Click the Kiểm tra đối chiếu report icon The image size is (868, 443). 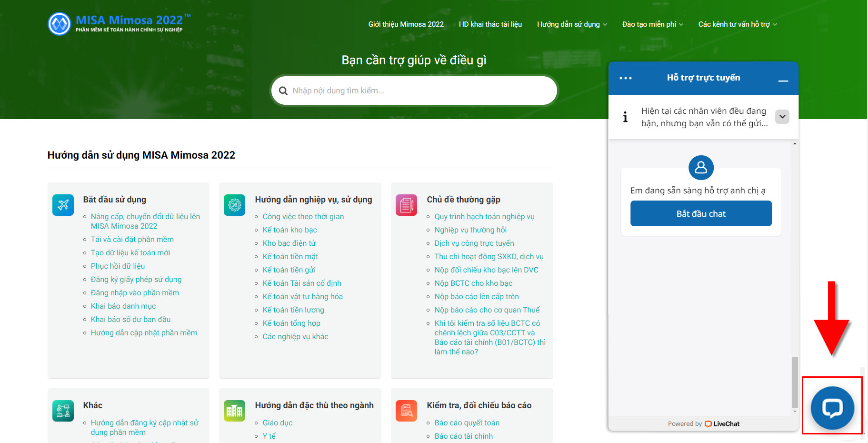(x=406, y=411)
